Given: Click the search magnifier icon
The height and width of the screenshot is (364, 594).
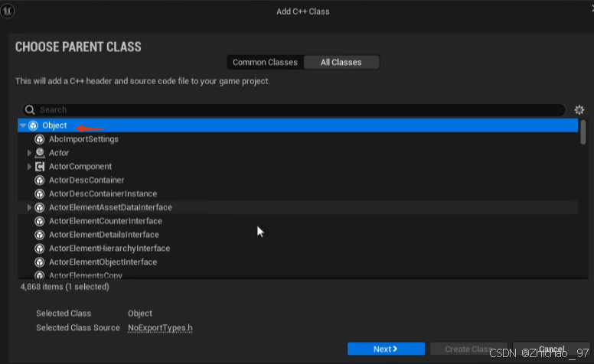Looking at the screenshot, I should coord(30,110).
